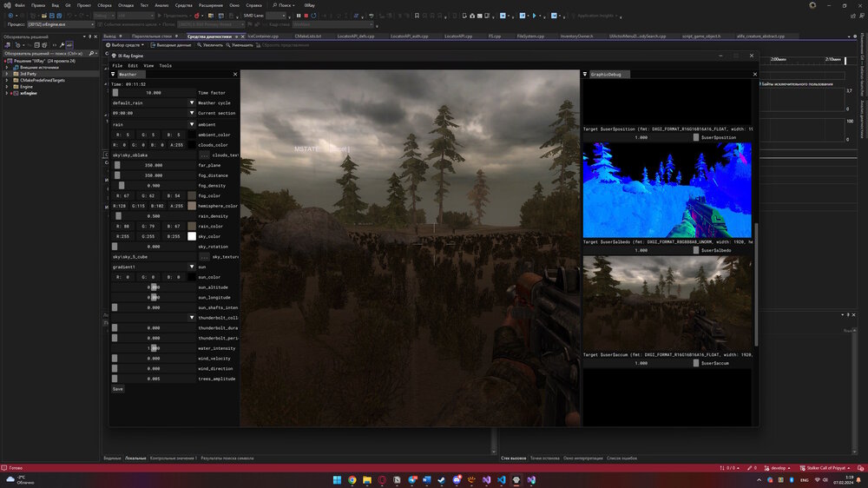
Task: Stop debugging with the red square
Action: click(x=306, y=16)
